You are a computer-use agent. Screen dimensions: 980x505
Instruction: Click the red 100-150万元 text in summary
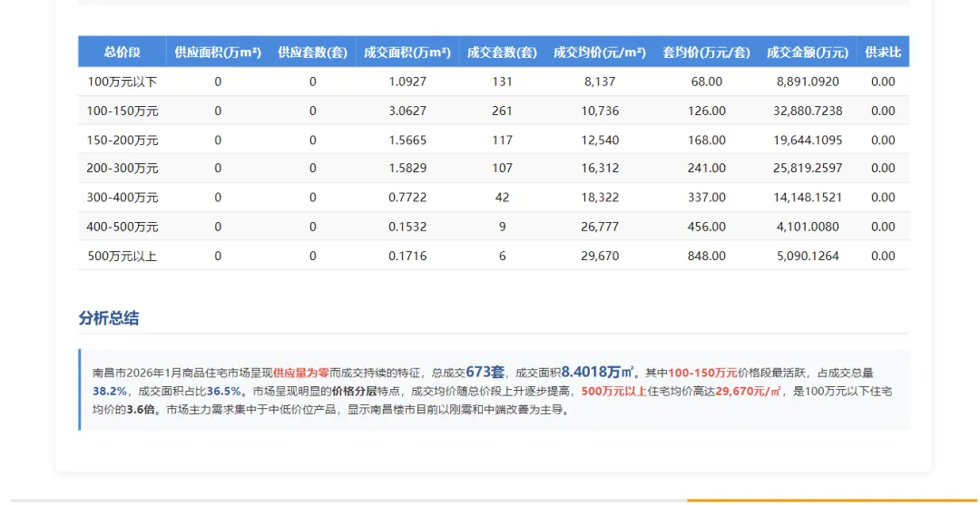pyautogui.click(x=703, y=373)
